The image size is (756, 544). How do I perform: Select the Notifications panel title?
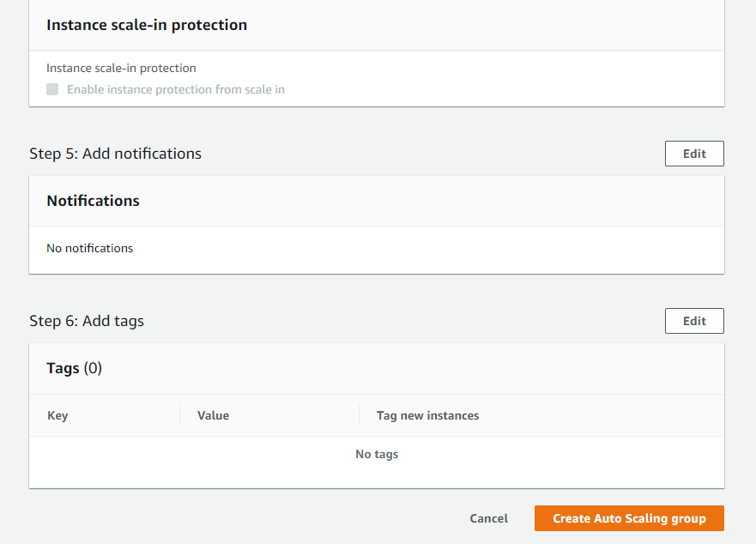click(x=93, y=201)
